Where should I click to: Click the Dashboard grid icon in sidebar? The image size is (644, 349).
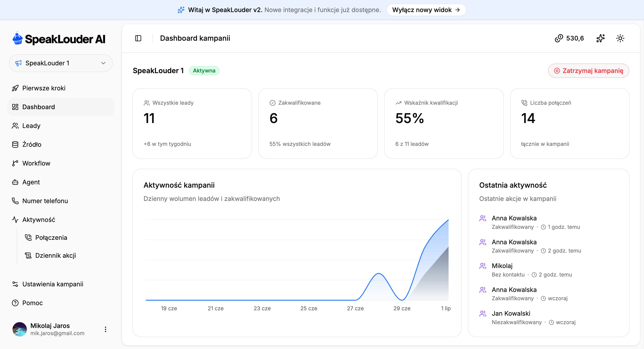pos(15,107)
